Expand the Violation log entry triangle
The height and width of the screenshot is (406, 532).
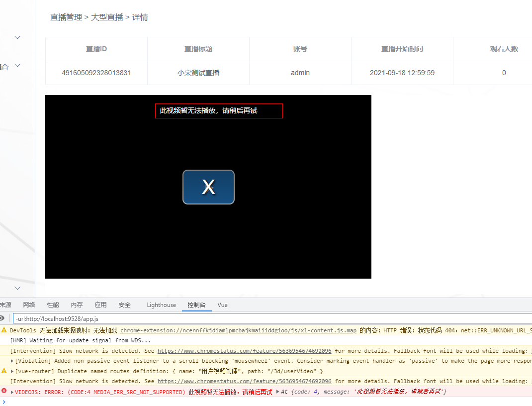click(x=12, y=361)
